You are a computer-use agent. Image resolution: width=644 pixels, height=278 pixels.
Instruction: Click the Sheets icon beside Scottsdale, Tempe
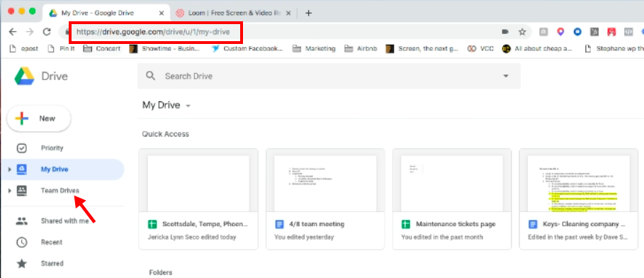pos(152,225)
